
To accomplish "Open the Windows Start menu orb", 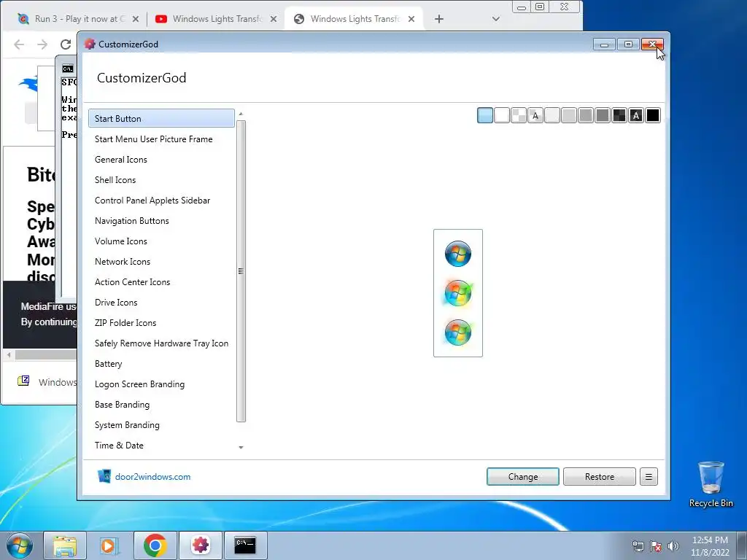I will (x=20, y=545).
